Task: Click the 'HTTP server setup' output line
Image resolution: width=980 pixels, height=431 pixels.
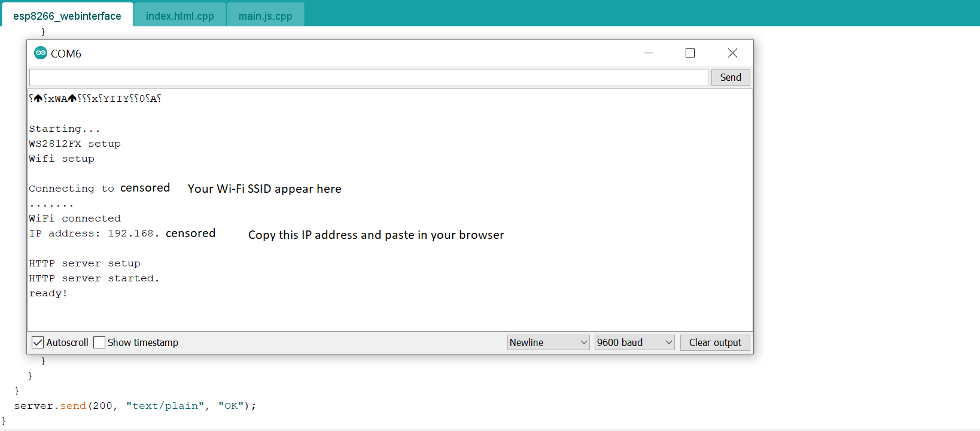Action: [84, 263]
